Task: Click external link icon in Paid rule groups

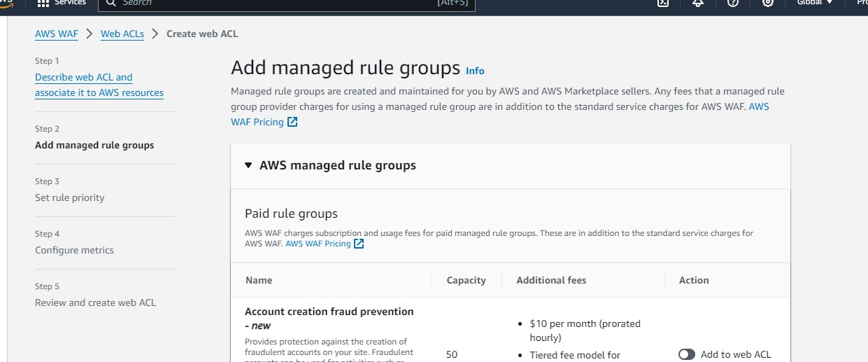Action: (359, 244)
